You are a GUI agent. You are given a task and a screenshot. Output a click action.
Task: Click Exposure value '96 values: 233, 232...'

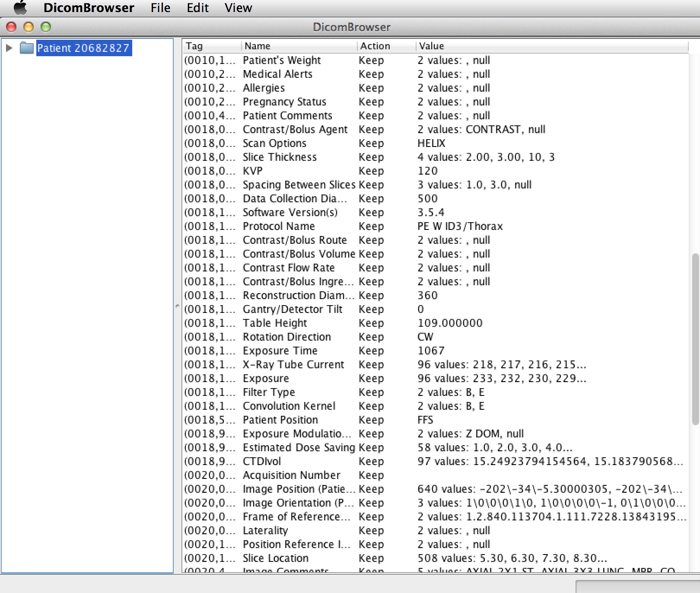(x=502, y=378)
